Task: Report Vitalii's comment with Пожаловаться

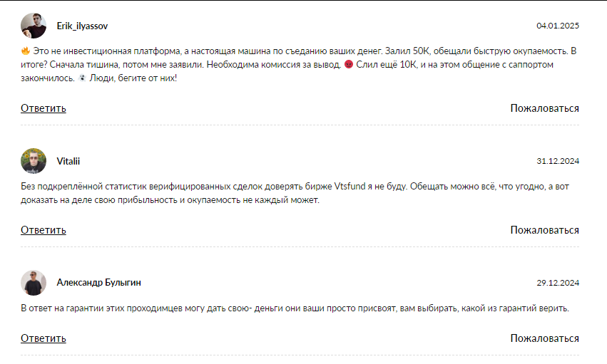Action: [x=545, y=230]
